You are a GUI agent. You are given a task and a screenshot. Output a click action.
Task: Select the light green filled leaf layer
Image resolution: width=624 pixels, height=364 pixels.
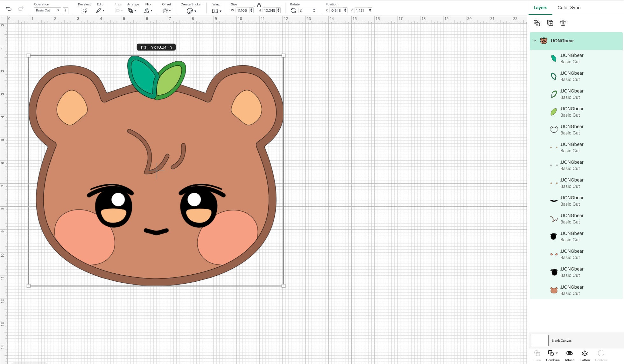[576, 112]
